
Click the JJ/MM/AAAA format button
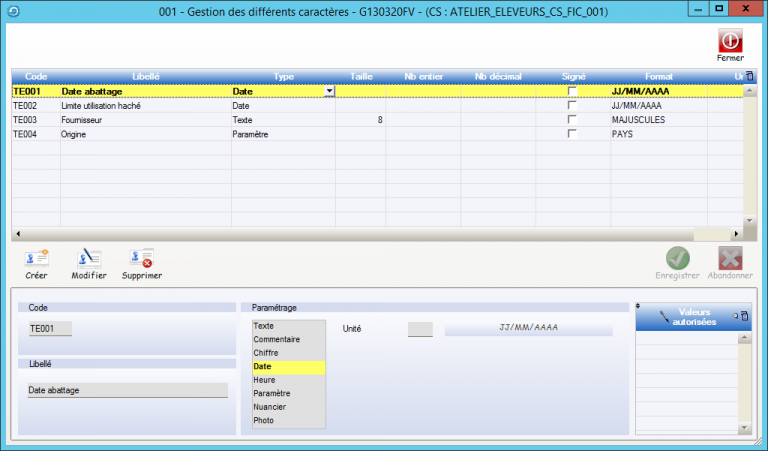click(528, 328)
